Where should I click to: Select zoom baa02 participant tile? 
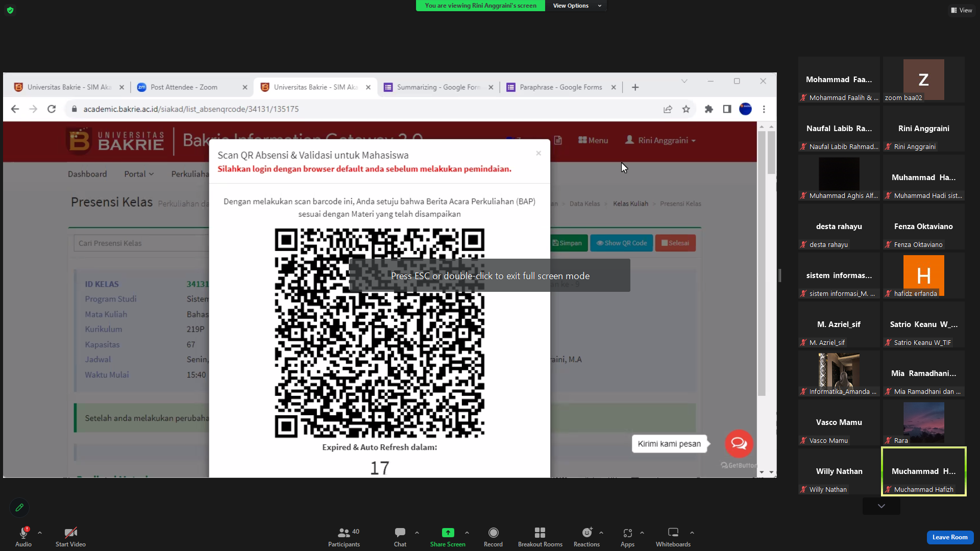click(923, 80)
